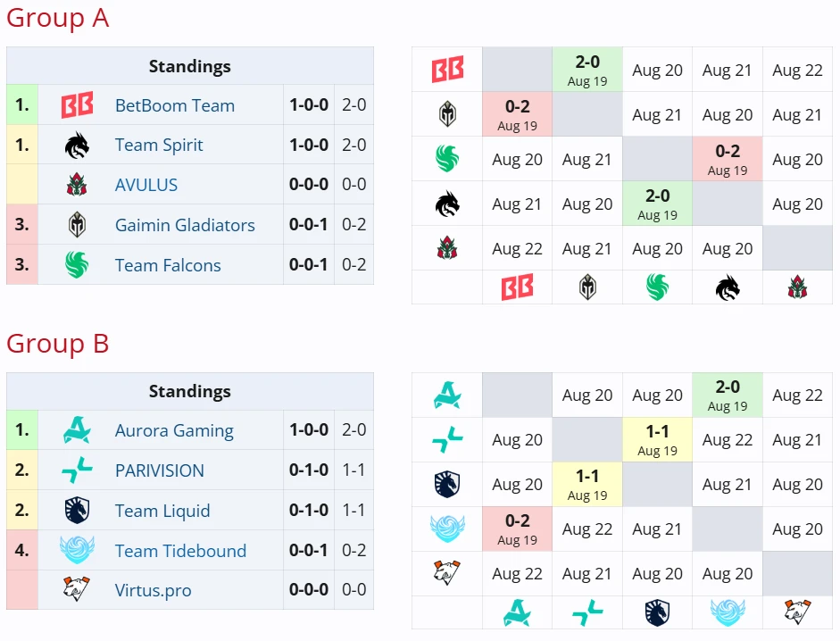Click the Team Tidebound logo in standings
The image size is (840, 641).
click(x=77, y=550)
